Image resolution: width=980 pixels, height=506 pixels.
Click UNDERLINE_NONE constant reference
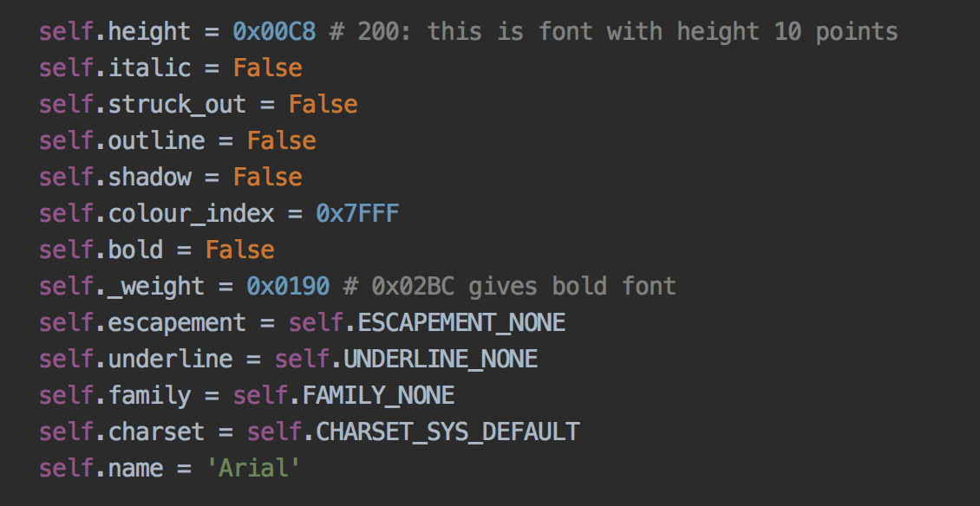441,360
